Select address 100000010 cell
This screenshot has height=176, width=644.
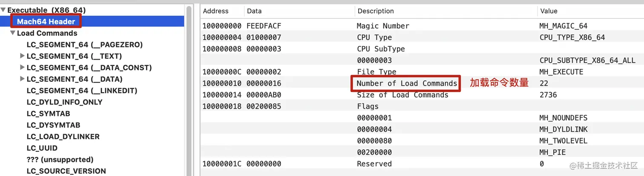pyautogui.click(x=222, y=83)
